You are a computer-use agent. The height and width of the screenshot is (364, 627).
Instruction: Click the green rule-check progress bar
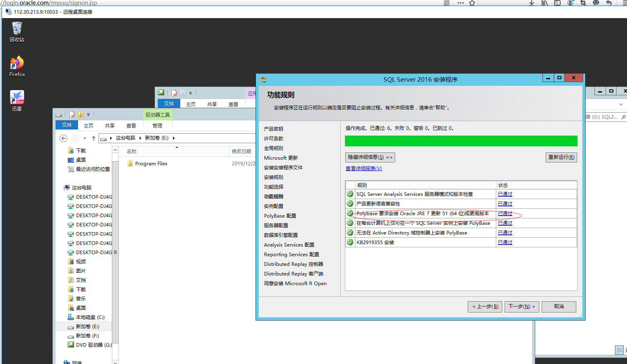click(461, 141)
